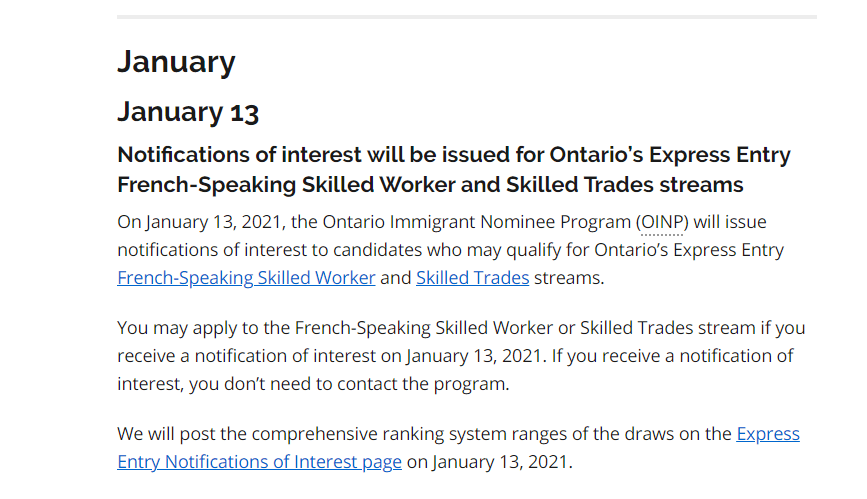Click 'on January 13, 2021.' after the last link
This screenshot has height=499, width=867.
[x=490, y=462]
